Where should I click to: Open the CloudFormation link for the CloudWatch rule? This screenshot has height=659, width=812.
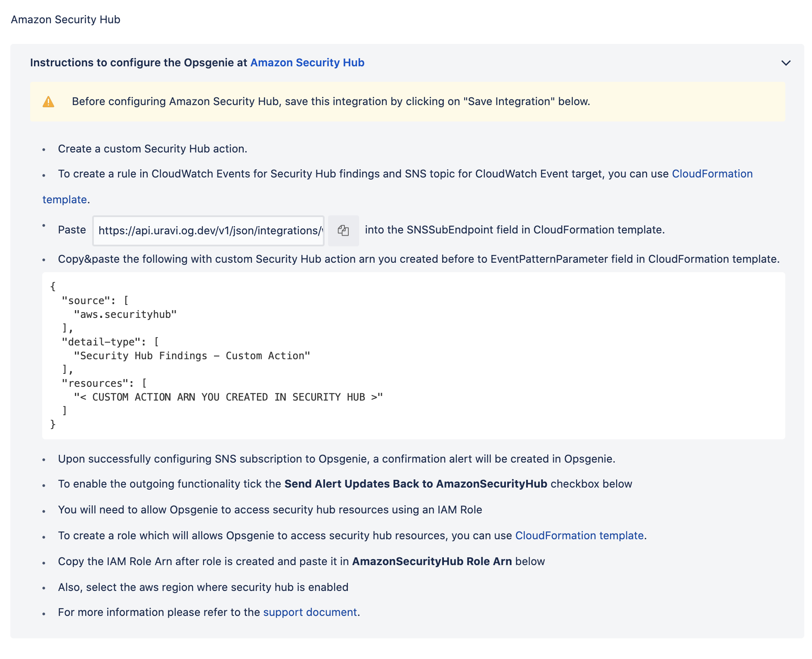point(712,174)
